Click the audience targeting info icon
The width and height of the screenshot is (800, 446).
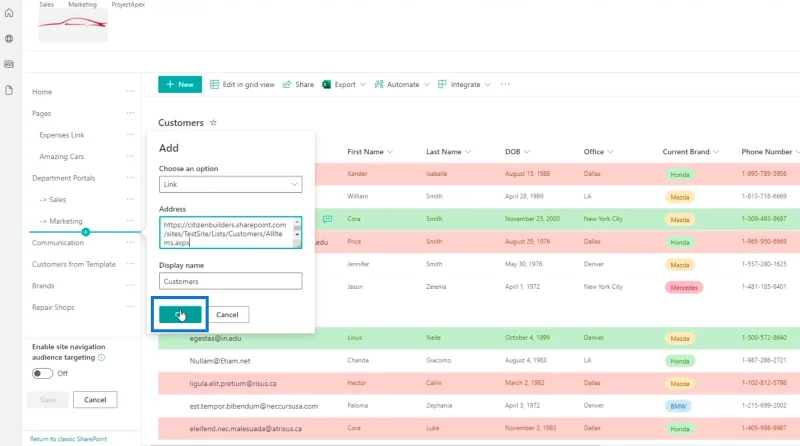tap(102, 357)
